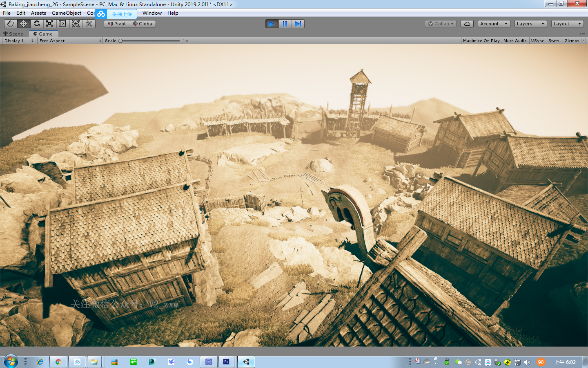Open Game view tab options menu
The width and height of the screenshot is (588, 368).
click(582, 34)
